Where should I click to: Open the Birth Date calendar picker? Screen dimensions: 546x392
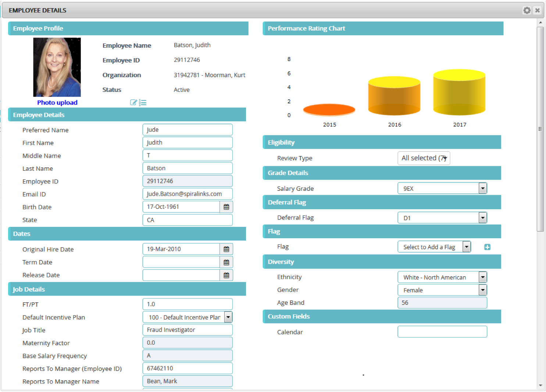click(x=226, y=207)
